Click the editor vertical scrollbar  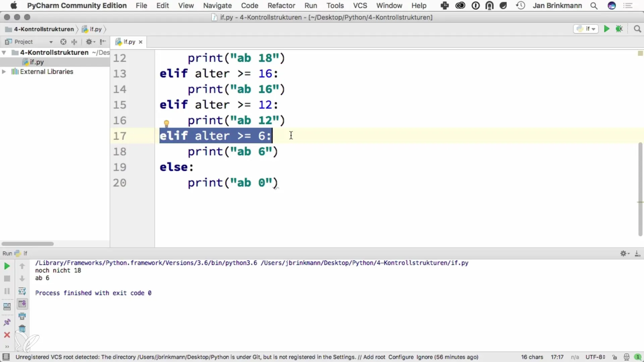click(x=640, y=189)
